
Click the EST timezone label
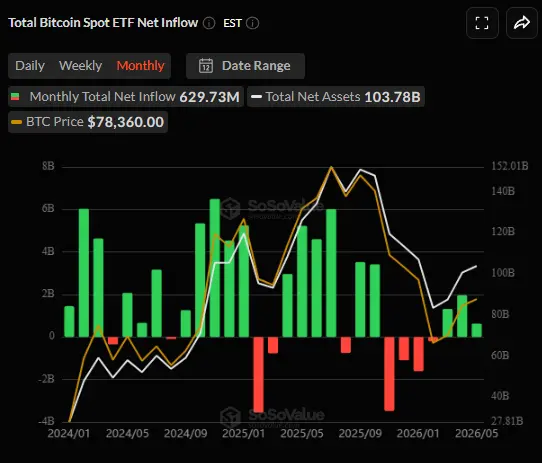tap(232, 23)
